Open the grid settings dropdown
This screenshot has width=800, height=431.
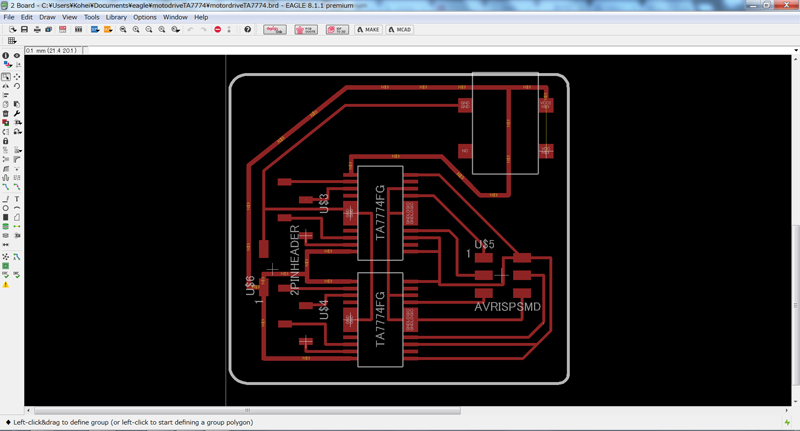coord(12,41)
